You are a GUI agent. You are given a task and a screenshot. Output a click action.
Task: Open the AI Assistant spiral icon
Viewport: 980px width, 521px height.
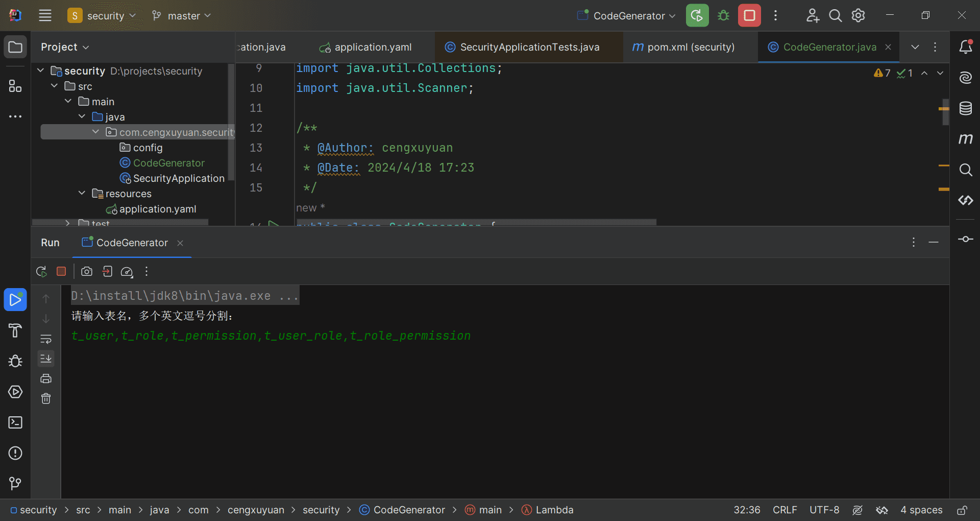tap(966, 78)
